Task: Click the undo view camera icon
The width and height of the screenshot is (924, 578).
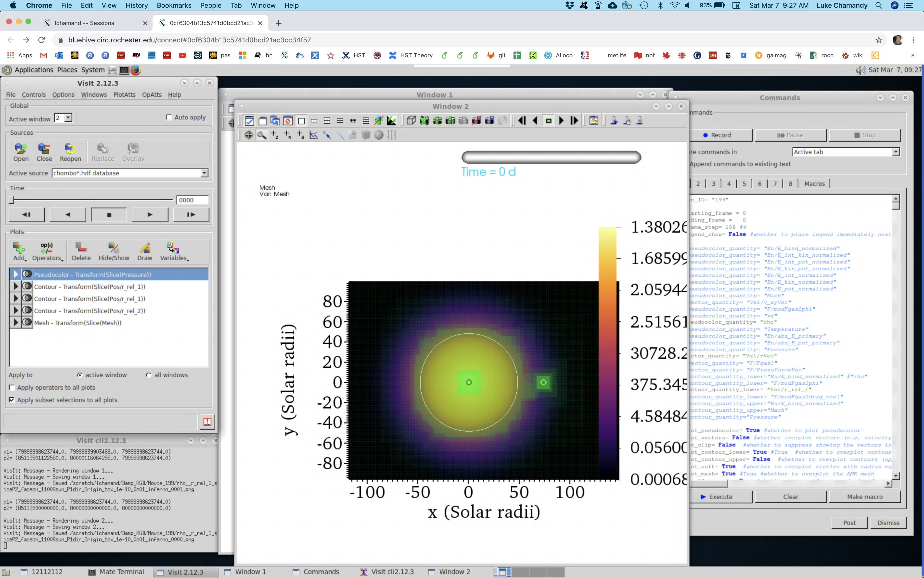Action: (450, 121)
